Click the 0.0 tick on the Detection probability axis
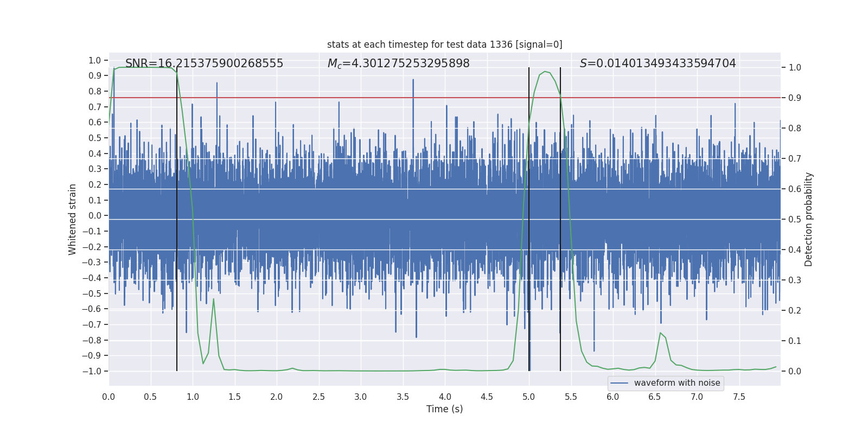 [795, 372]
